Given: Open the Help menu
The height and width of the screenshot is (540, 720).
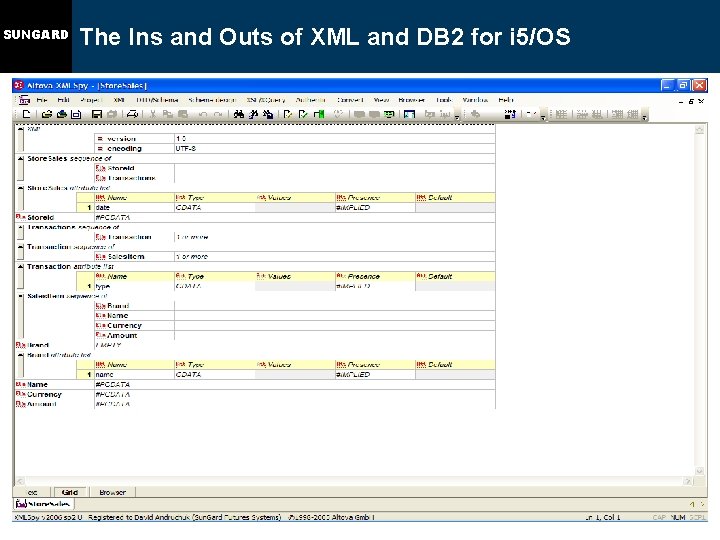Looking at the screenshot, I should point(506,100).
